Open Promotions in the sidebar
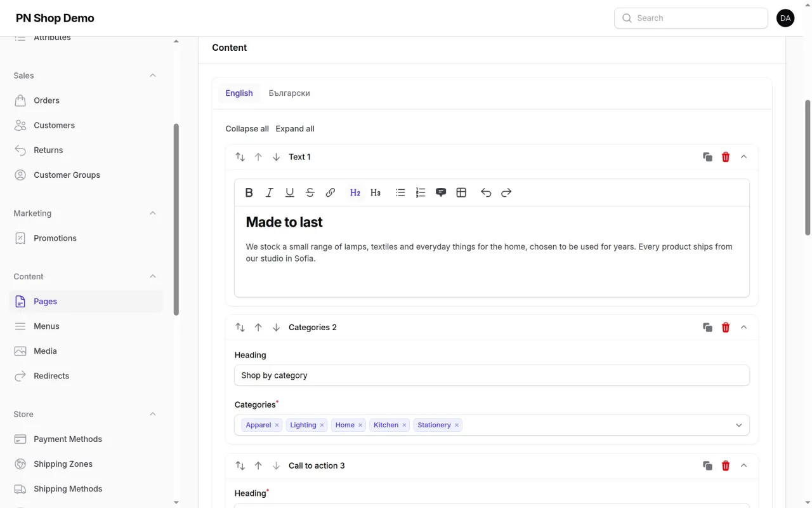812x508 pixels. coord(86,238)
